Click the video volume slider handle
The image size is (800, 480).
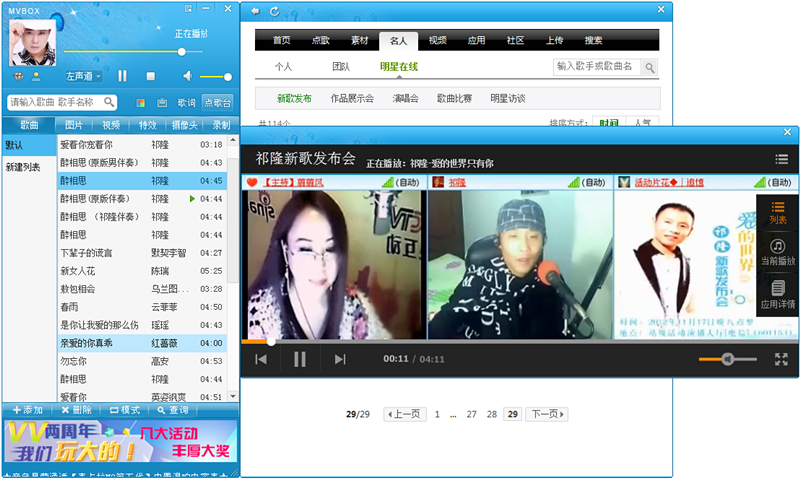tap(728, 359)
